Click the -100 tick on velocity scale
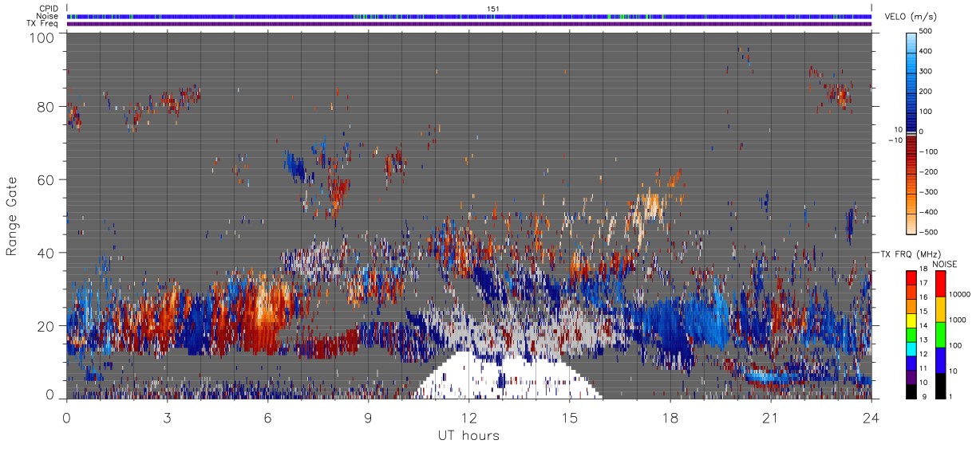Screen dimensions: 980x452 (928, 151)
